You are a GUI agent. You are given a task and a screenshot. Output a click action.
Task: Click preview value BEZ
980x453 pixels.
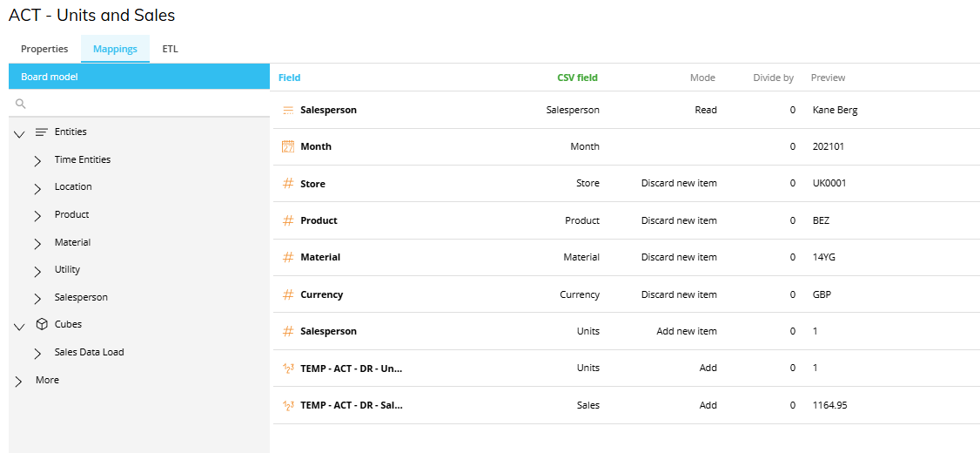pyautogui.click(x=822, y=220)
